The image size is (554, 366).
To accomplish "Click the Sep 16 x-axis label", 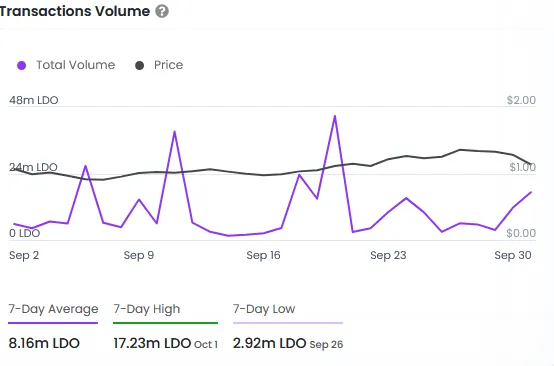I will click(263, 255).
